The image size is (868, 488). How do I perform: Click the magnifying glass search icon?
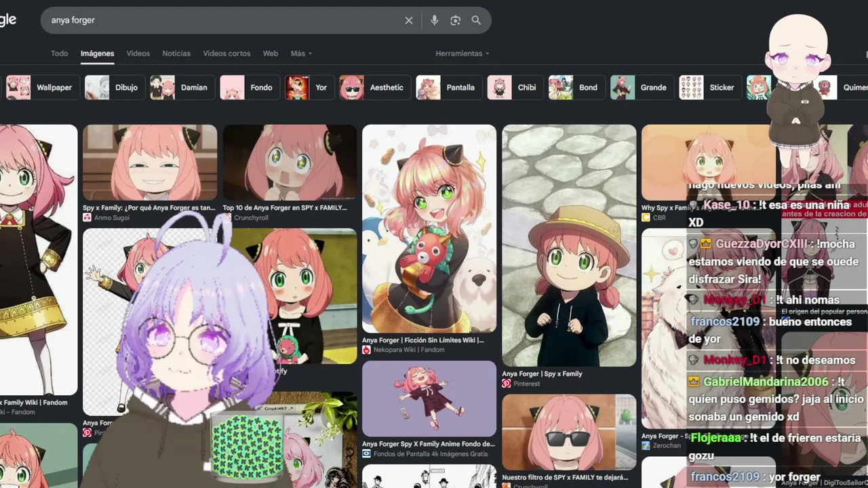[476, 20]
